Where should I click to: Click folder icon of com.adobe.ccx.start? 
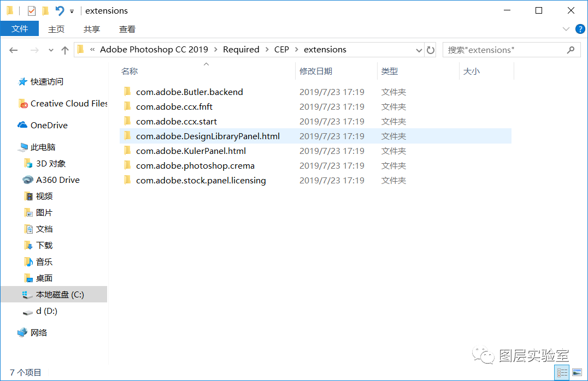coord(127,121)
